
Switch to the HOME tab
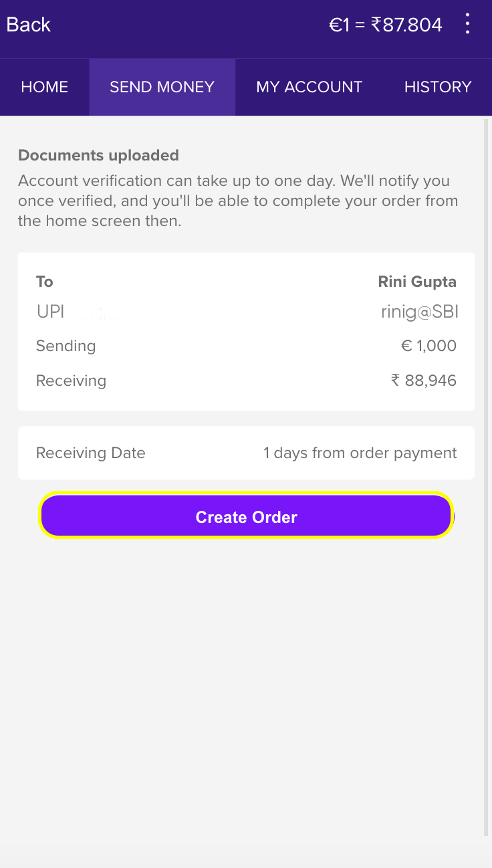coord(45,87)
